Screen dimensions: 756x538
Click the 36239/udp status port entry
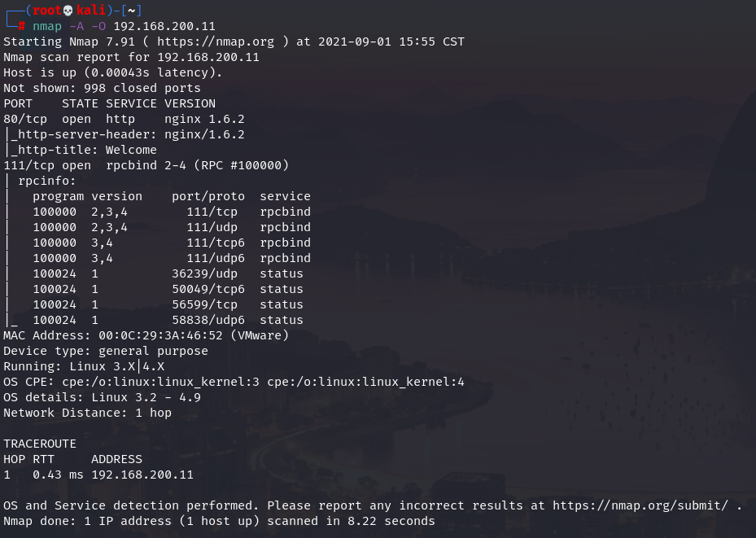click(x=204, y=273)
